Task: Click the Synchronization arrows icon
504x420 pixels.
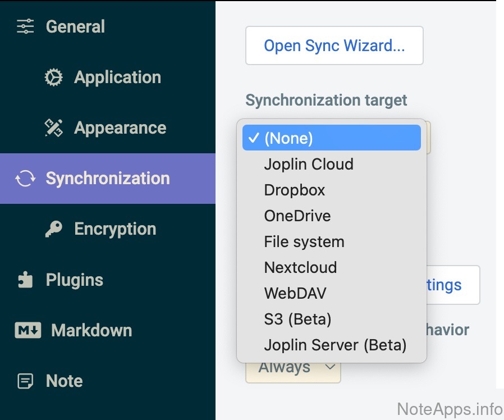Action: click(25, 179)
